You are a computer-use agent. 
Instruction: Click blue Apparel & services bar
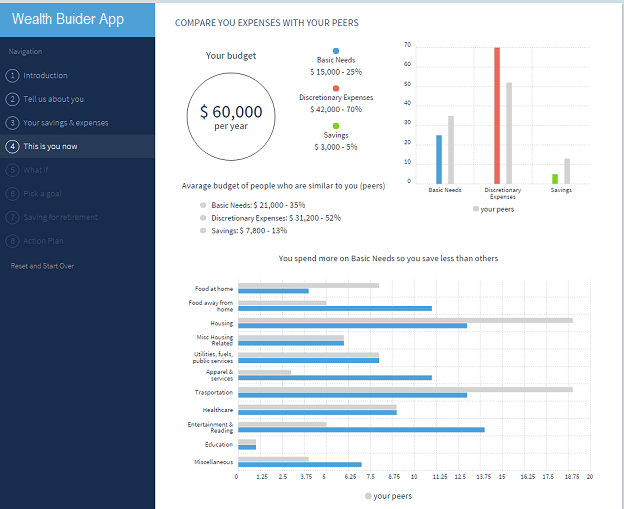click(335, 378)
